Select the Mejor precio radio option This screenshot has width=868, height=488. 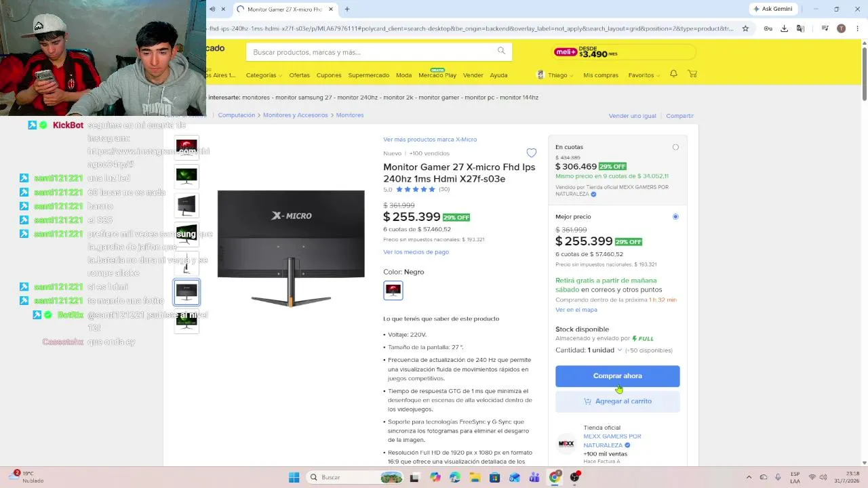[x=675, y=217]
